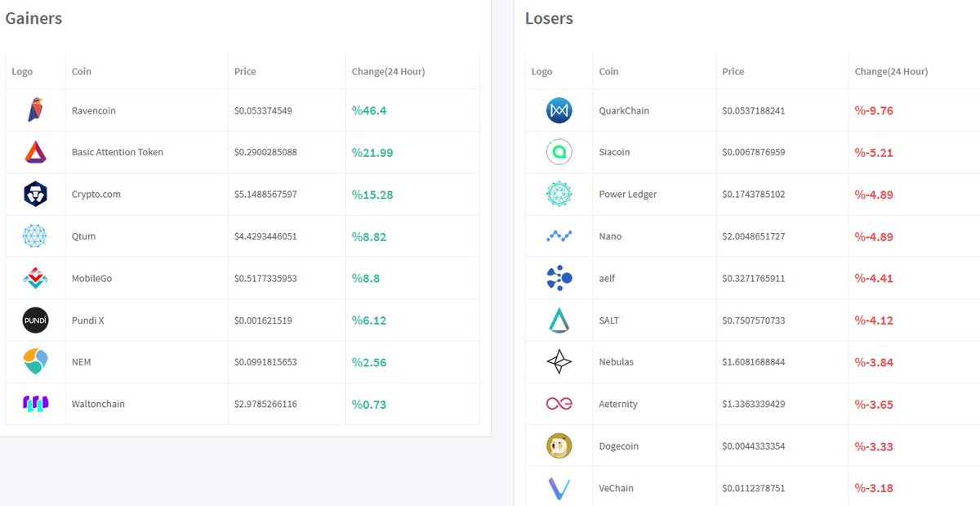980x506 pixels.
Task: Click the Qtum logo icon
Action: (x=35, y=236)
